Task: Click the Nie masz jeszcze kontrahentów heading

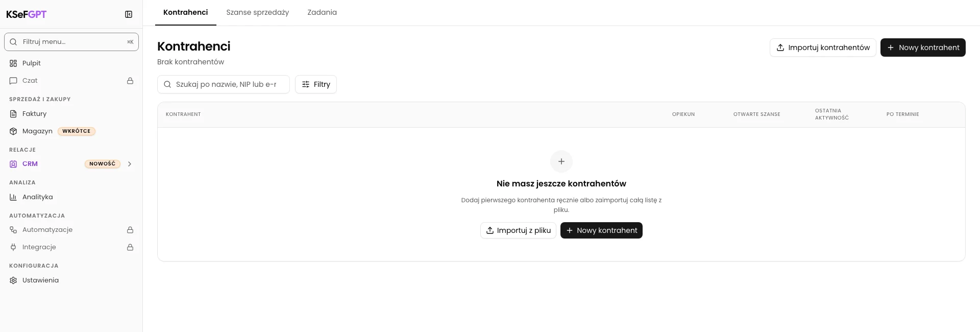Action: 561,184
